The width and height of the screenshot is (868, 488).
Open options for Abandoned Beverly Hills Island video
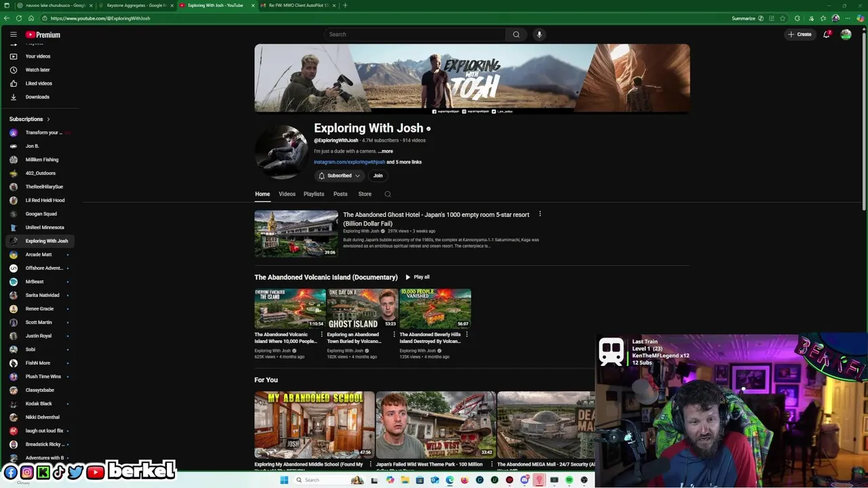tap(467, 334)
